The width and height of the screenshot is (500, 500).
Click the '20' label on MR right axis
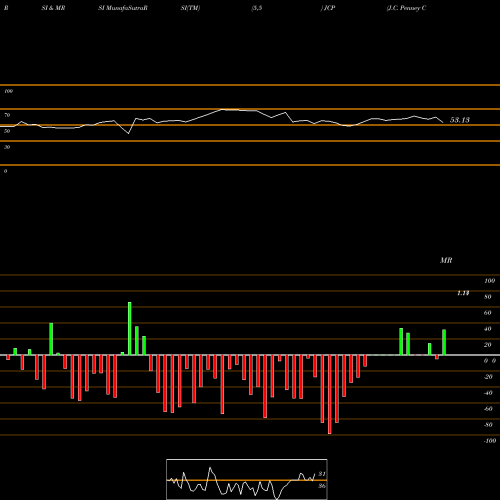[488, 345]
